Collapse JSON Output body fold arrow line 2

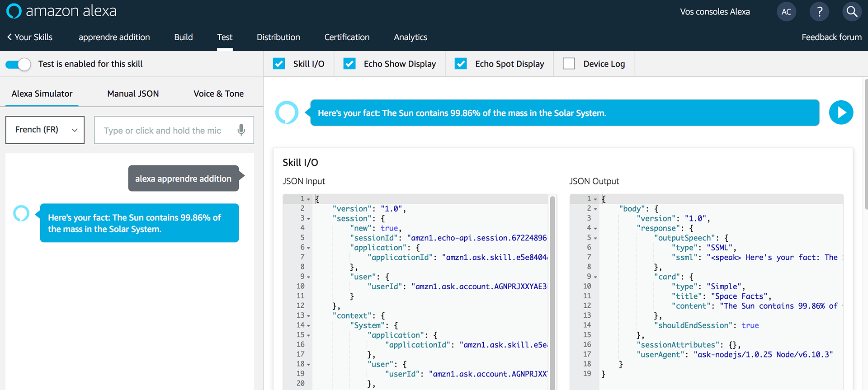(595, 209)
